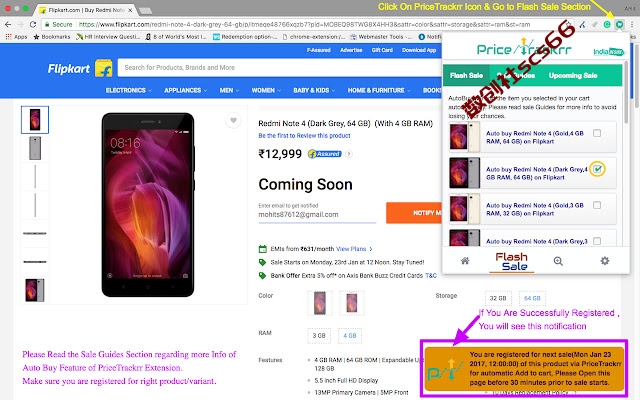The height and width of the screenshot is (400, 640).
Task: Click the main phone product image
Action: click(x=148, y=205)
